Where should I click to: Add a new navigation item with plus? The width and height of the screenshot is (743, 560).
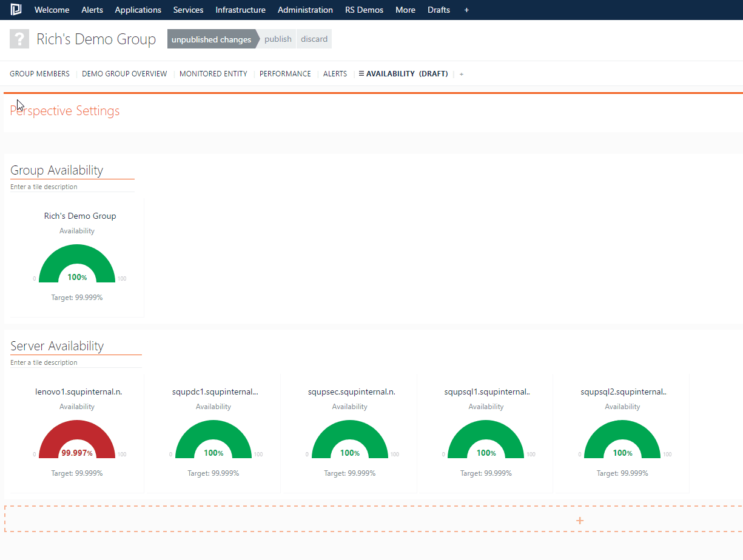coord(466,10)
